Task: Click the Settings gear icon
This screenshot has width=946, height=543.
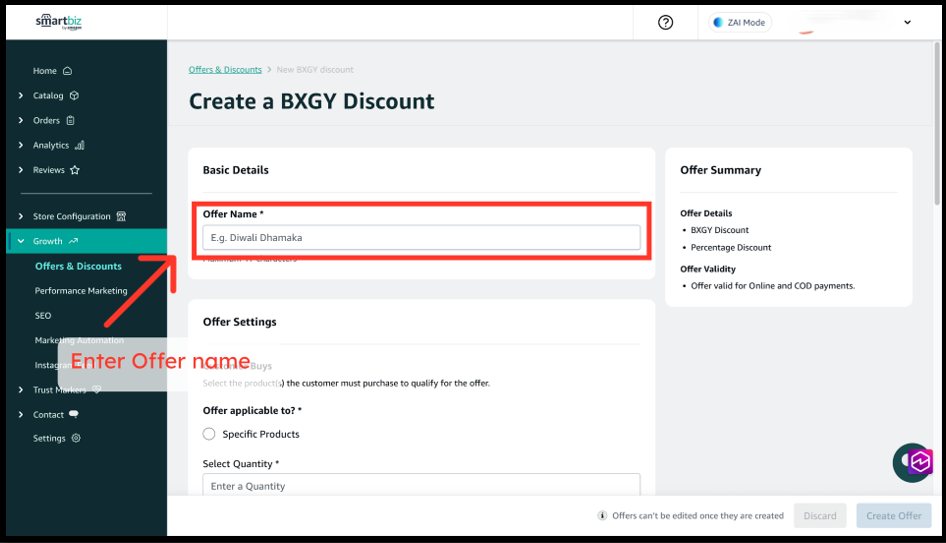Action: (x=76, y=438)
